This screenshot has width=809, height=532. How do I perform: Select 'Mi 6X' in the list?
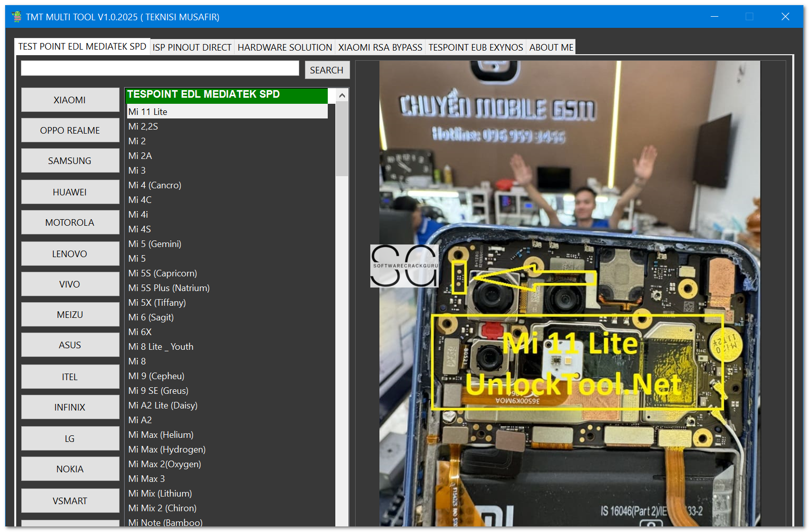[227, 332]
